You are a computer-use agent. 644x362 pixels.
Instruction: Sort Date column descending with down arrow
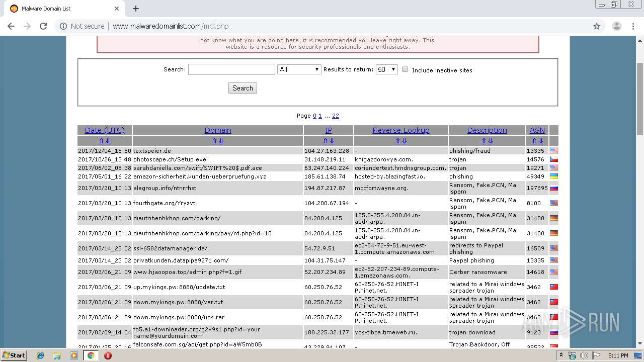click(x=108, y=141)
